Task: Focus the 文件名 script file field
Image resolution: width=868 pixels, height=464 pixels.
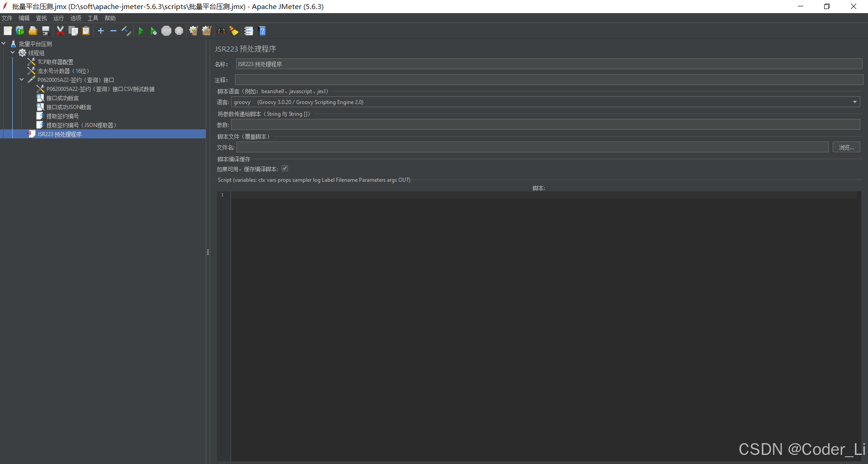Action: (x=533, y=147)
